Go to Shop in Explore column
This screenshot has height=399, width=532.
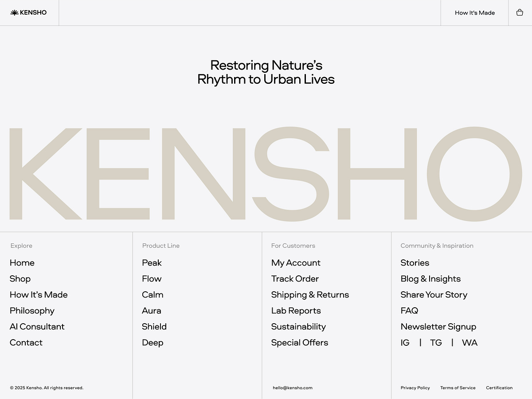click(20, 279)
